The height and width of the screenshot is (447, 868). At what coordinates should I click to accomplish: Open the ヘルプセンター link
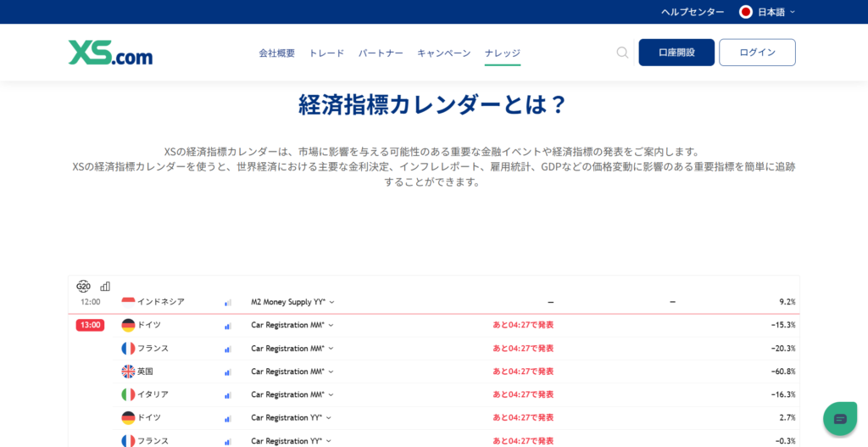coord(693,12)
